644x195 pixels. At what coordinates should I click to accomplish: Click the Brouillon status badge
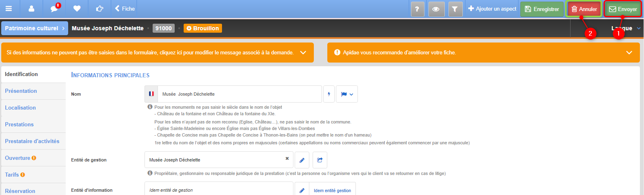[203, 28]
